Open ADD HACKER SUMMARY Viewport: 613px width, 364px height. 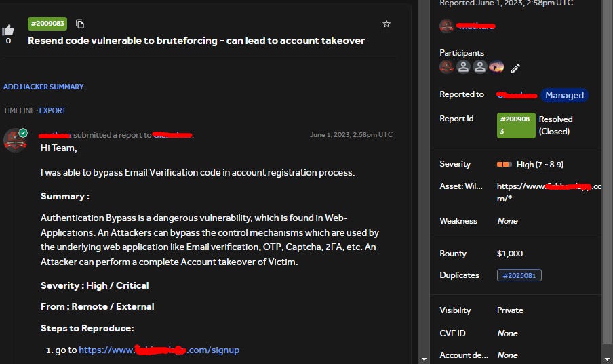click(x=43, y=87)
